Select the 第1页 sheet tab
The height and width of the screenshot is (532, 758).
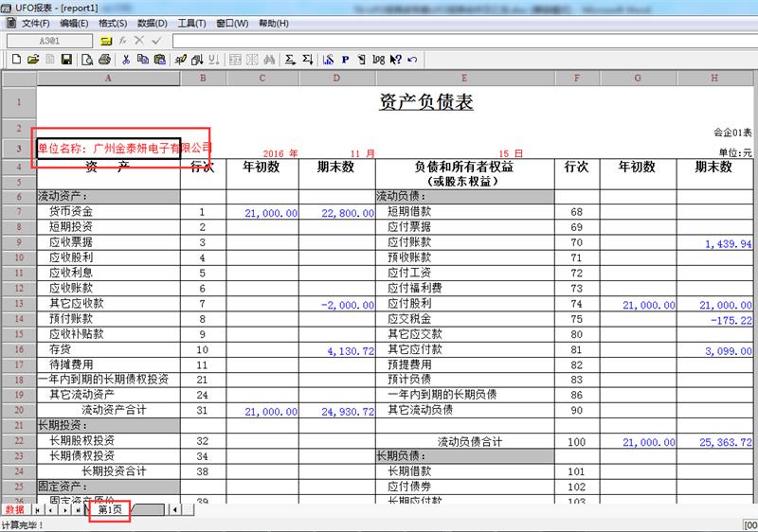(x=110, y=510)
